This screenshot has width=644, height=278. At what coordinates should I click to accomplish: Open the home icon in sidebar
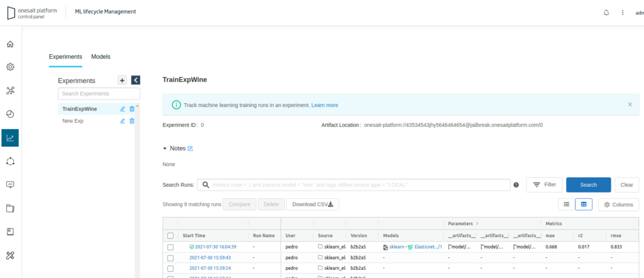10,45
